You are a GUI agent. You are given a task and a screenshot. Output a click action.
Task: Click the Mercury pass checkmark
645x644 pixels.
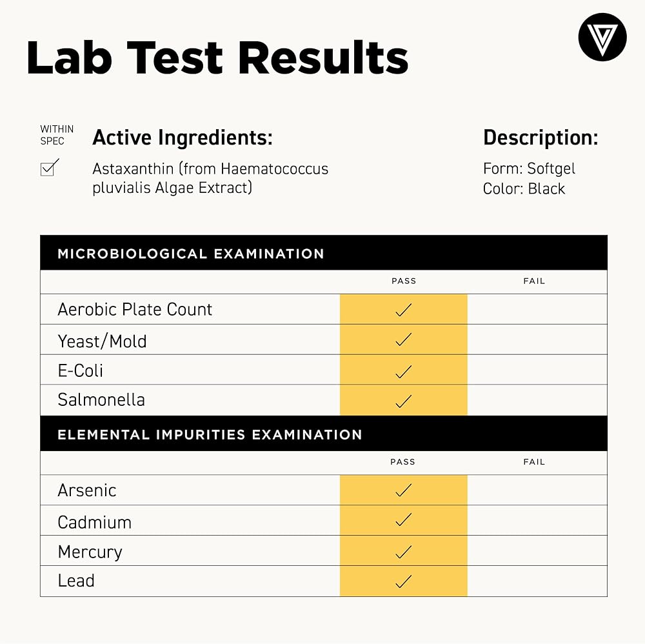click(x=403, y=552)
